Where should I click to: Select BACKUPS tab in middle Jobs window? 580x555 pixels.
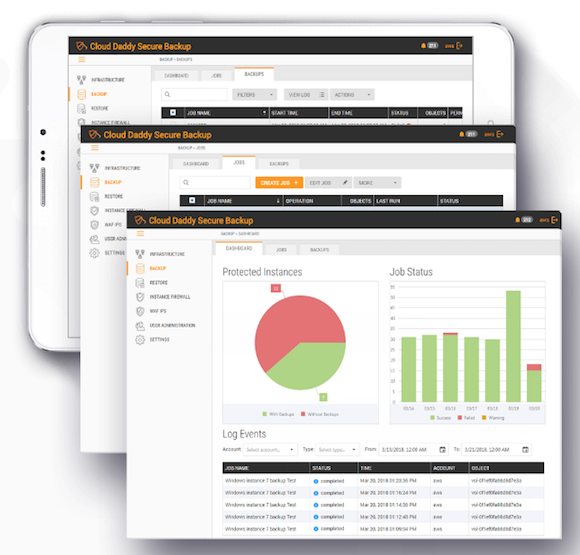pyautogui.click(x=279, y=164)
